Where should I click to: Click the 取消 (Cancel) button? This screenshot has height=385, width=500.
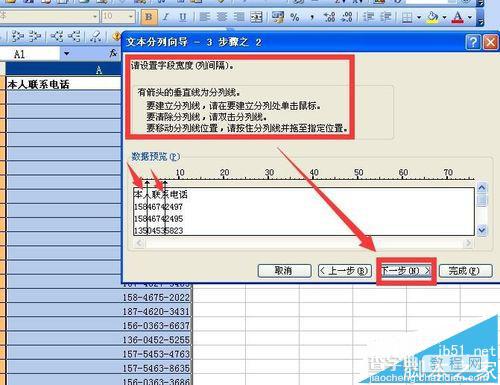click(x=284, y=271)
